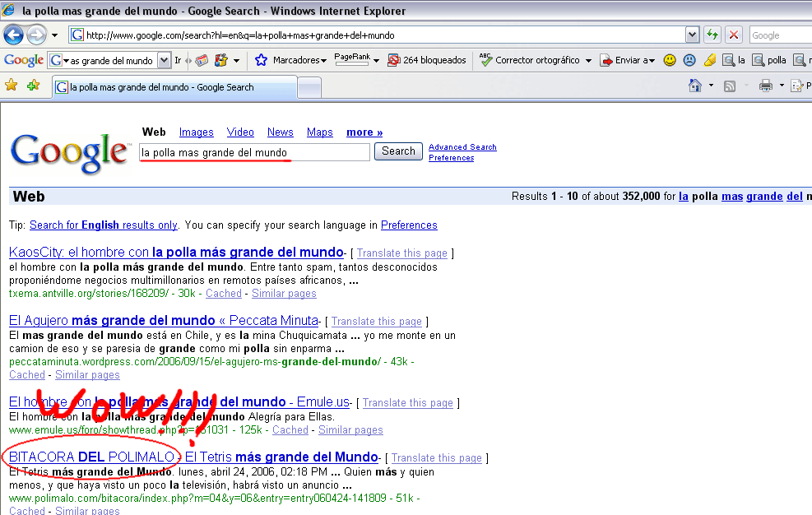Click the yellow smiley face icon
Image resolution: width=812 pixels, height=515 pixels.
tap(670, 60)
